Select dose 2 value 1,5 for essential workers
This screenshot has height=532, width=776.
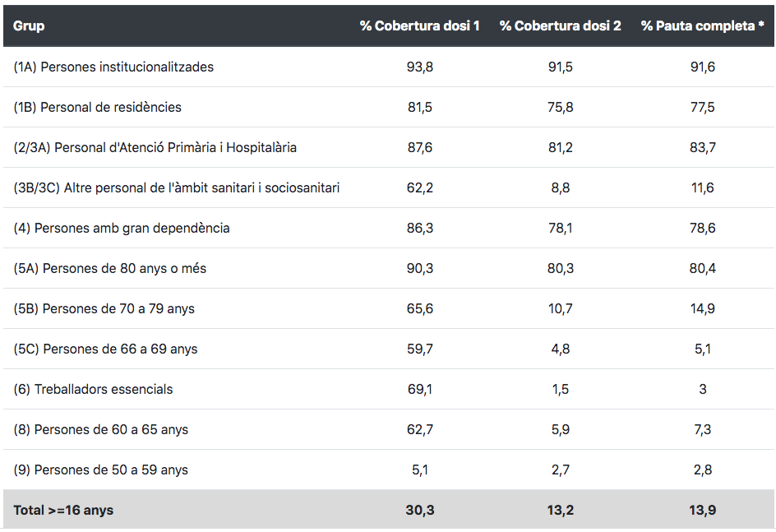560,389
